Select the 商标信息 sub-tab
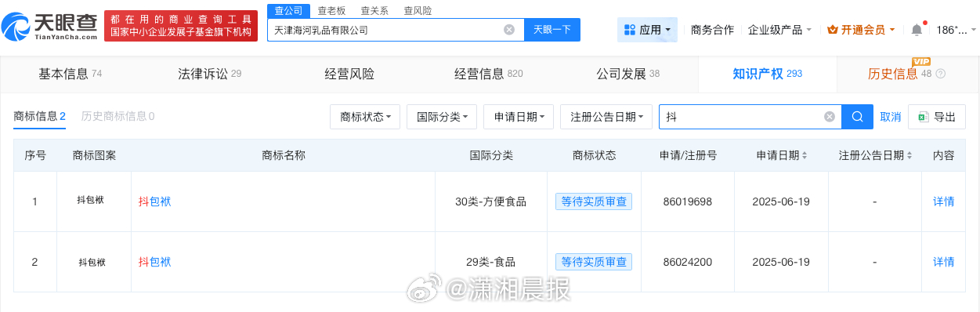 pyautogui.click(x=39, y=116)
